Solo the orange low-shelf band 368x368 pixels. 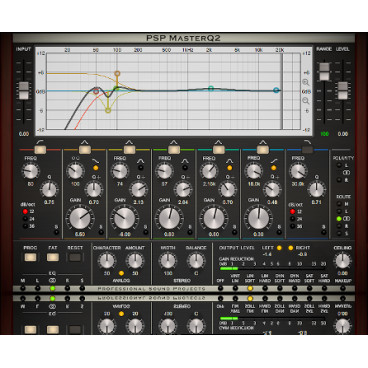[101, 232]
